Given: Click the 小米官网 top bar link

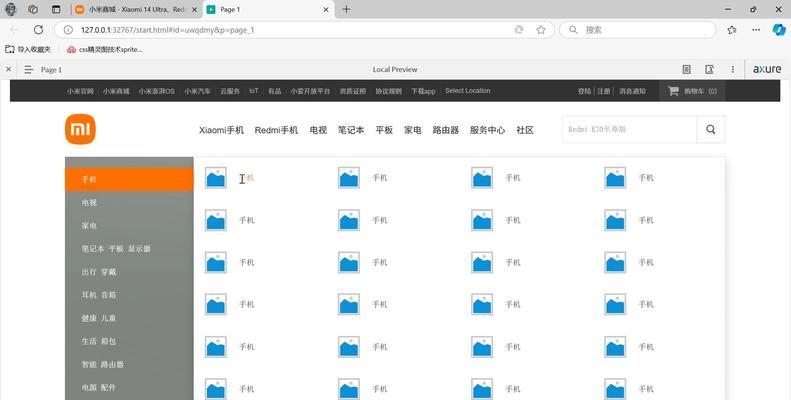Looking at the screenshot, I should click(80, 91).
